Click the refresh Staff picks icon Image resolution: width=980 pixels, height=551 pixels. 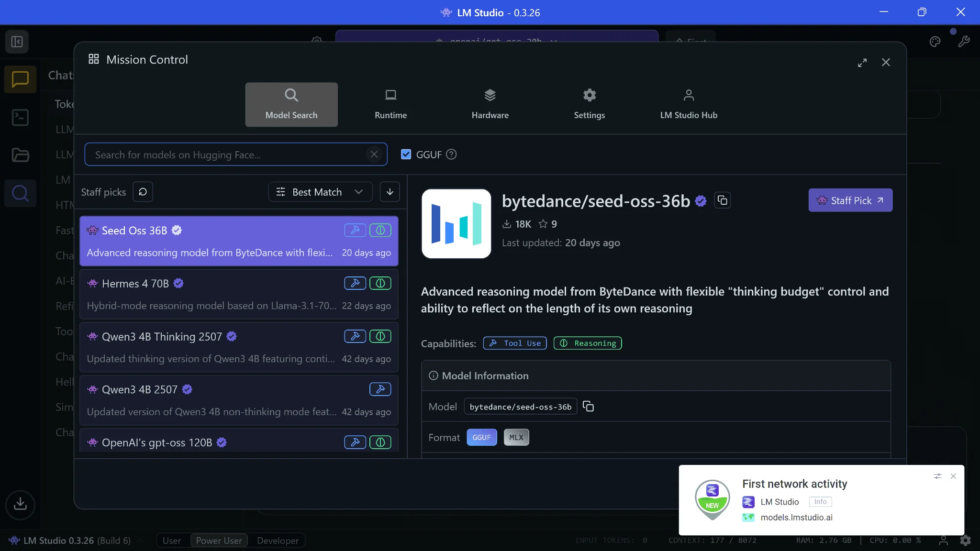(143, 192)
